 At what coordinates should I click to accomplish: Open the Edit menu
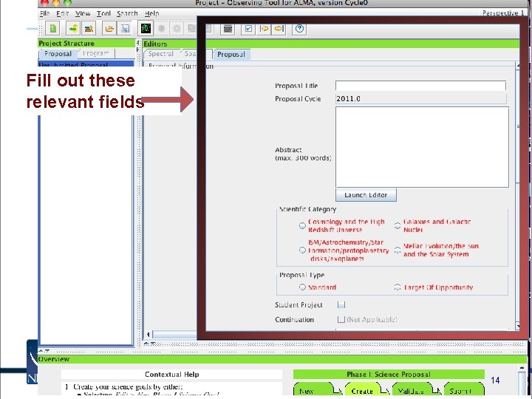(x=62, y=13)
